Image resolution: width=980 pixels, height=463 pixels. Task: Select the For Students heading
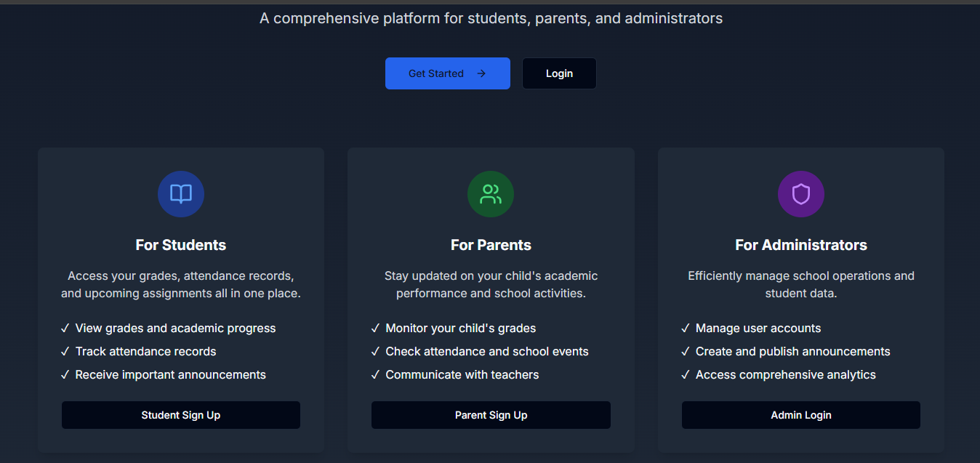point(181,245)
